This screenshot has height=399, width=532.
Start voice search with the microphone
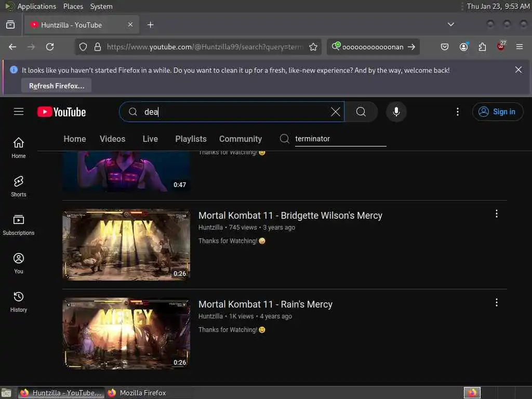(x=396, y=112)
